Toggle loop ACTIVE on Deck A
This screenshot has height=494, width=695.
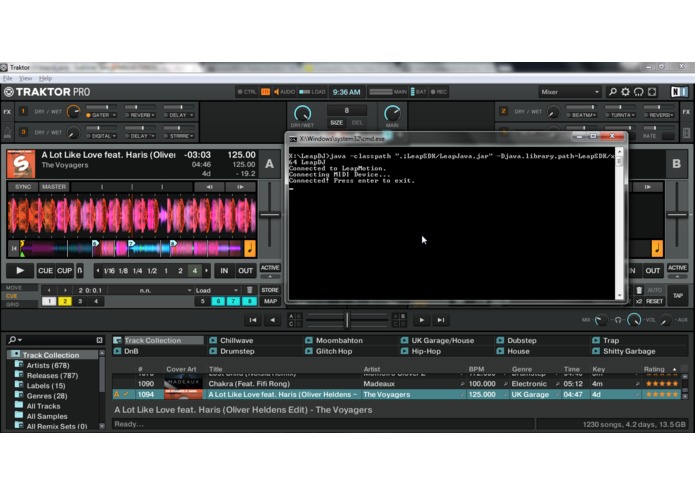click(x=270, y=268)
